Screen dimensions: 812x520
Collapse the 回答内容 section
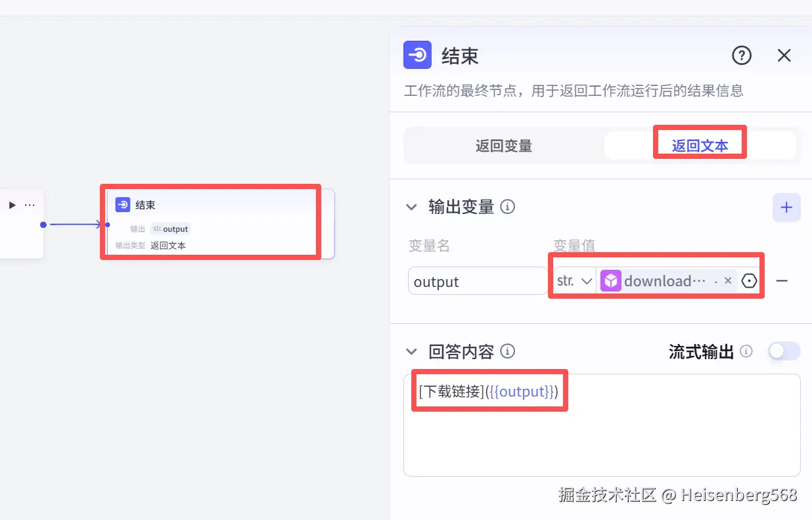pyautogui.click(x=411, y=352)
